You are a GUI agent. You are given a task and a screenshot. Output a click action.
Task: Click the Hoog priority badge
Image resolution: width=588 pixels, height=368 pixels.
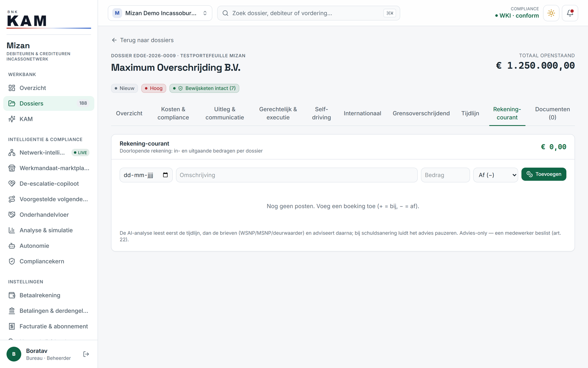coord(153,88)
